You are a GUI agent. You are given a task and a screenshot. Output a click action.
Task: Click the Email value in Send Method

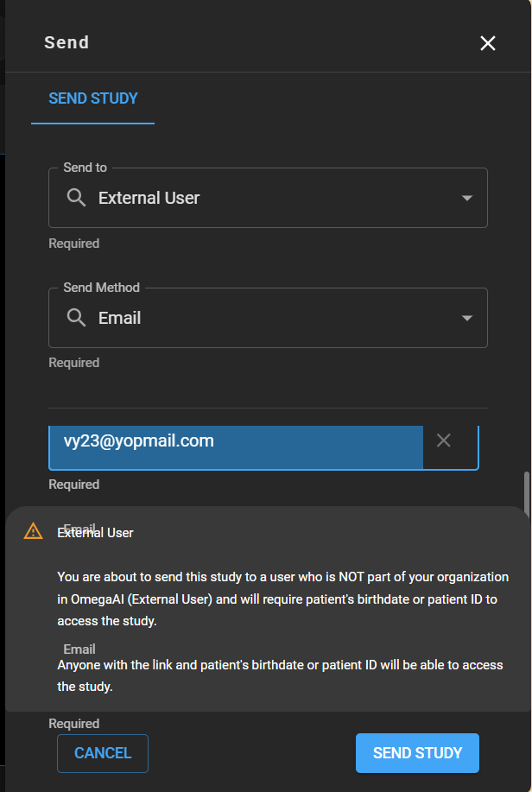point(120,318)
